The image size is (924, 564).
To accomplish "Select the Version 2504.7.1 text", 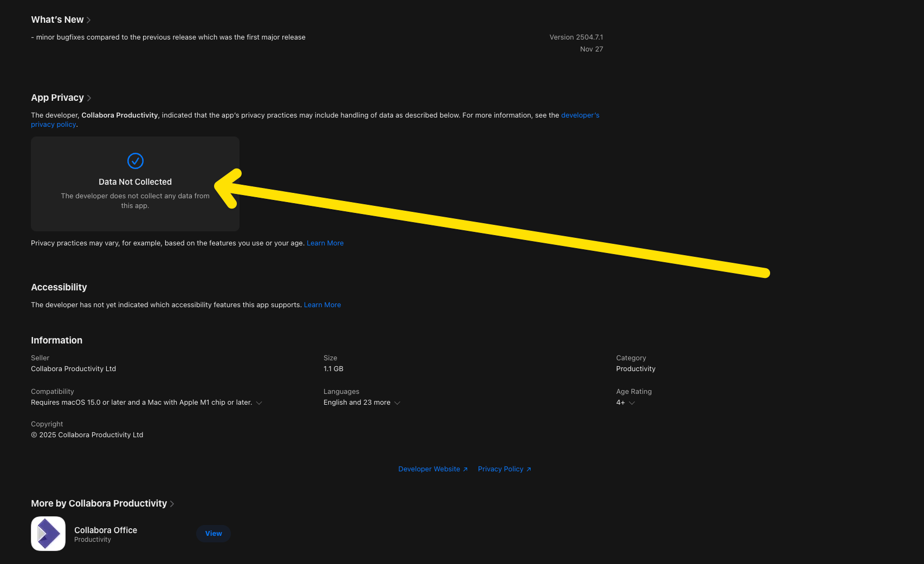I will click(x=576, y=37).
